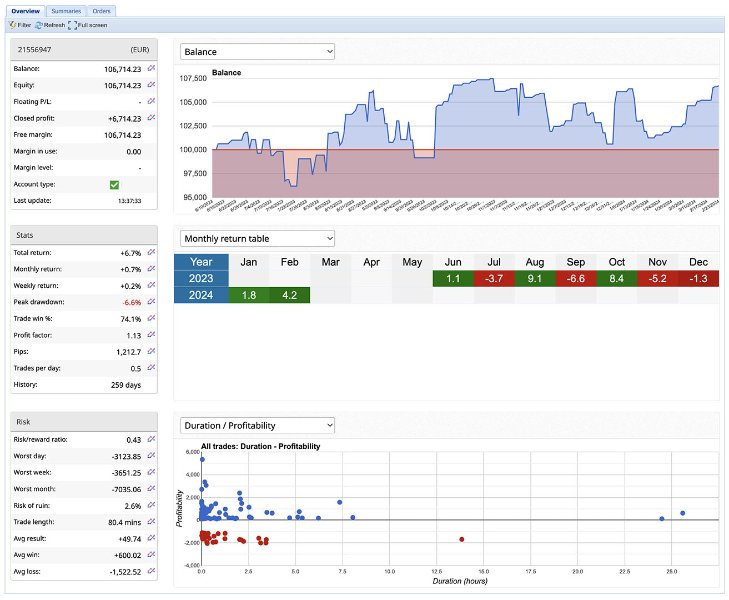Open the Duration / Profitability dropdown
The image size is (729, 600).
(x=257, y=425)
